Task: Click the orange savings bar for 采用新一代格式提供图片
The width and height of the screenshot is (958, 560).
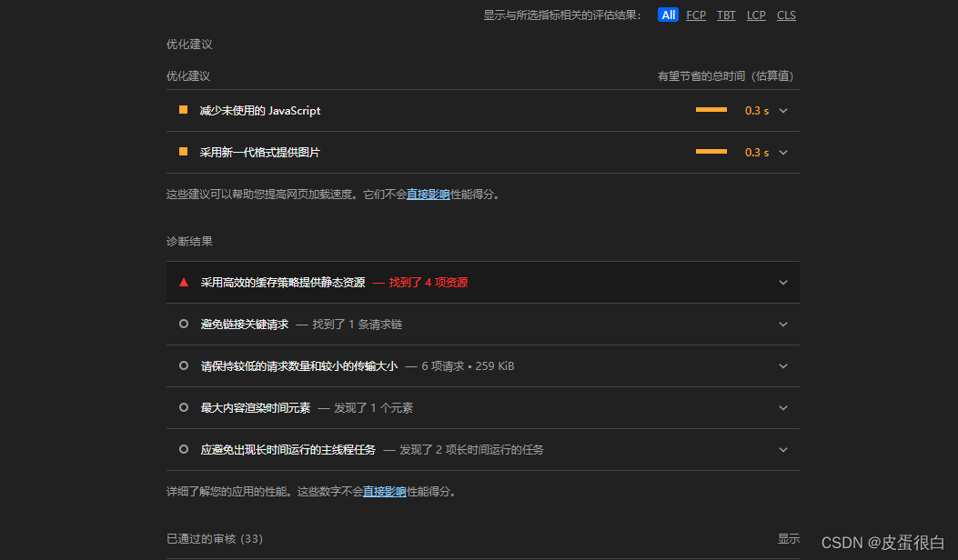Action: (711, 152)
